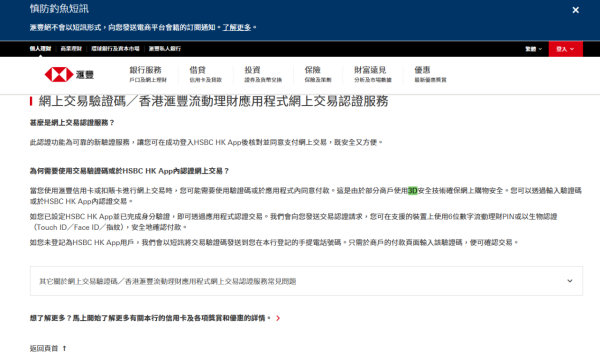Expand the 其它關於網上交易驗證碼 FAQ accordion

pyautogui.click(x=306, y=281)
